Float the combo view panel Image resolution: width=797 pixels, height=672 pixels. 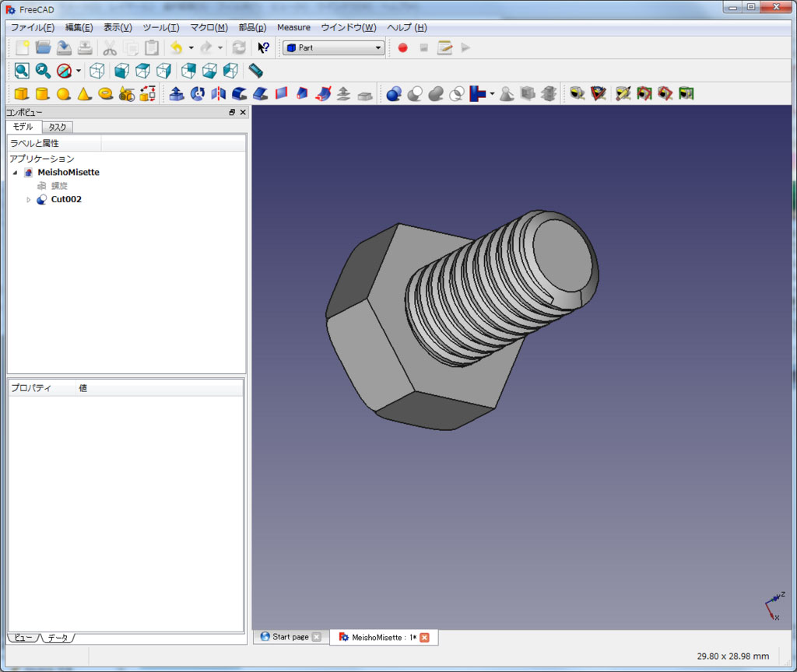click(x=232, y=112)
